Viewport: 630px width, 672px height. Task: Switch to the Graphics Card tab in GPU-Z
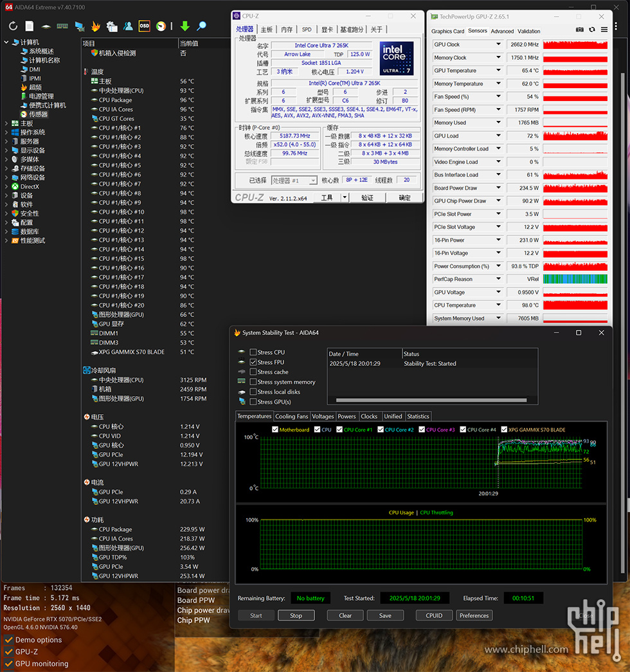pyautogui.click(x=447, y=32)
